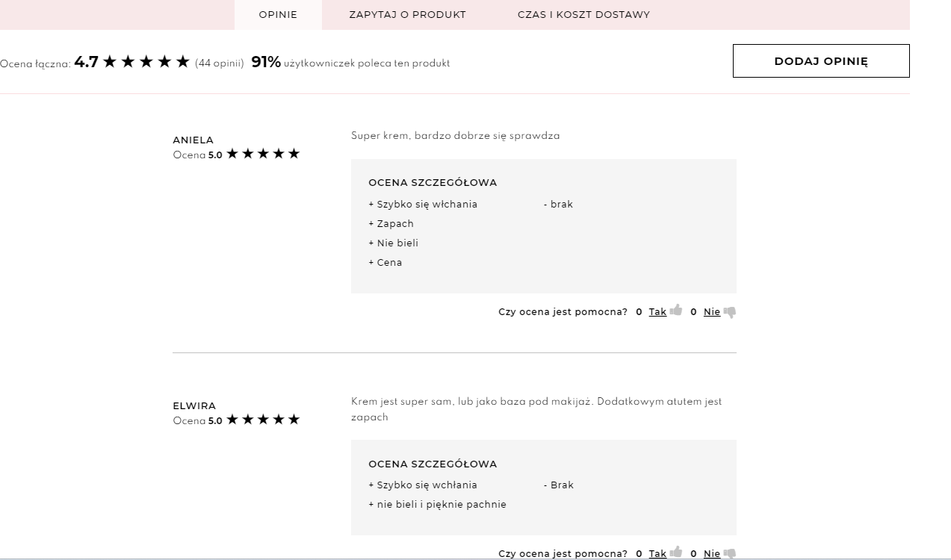
Task: Click thumbs-up icon on Elwira's review
Action: coord(676,553)
